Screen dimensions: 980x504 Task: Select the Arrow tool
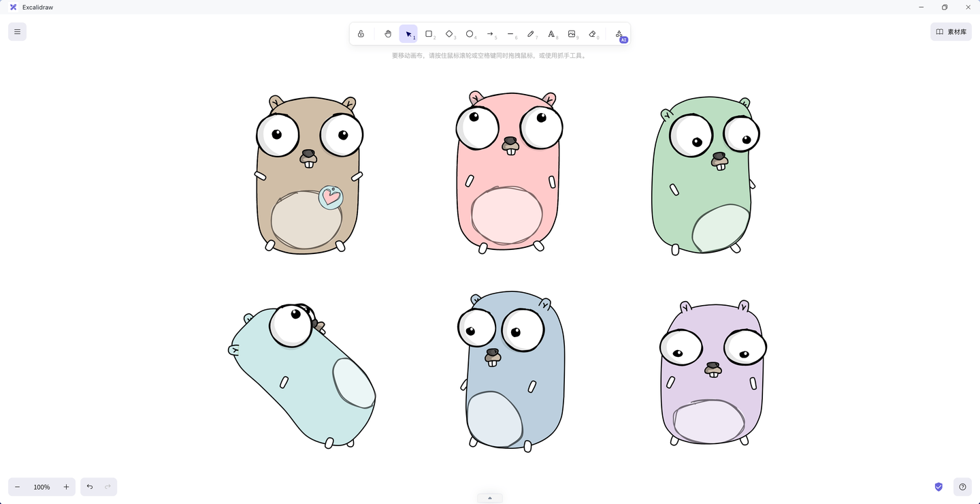[x=490, y=34]
